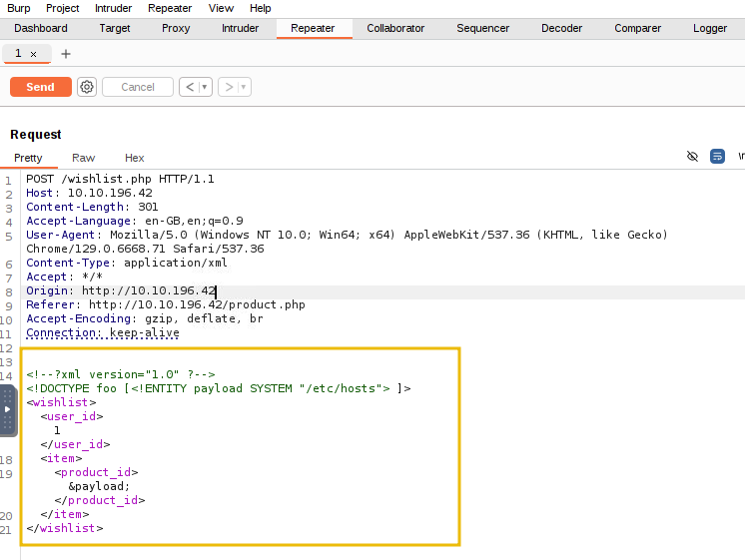This screenshot has width=745, height=560.
Task: Send the request
Action: click(x=40, y=87)
